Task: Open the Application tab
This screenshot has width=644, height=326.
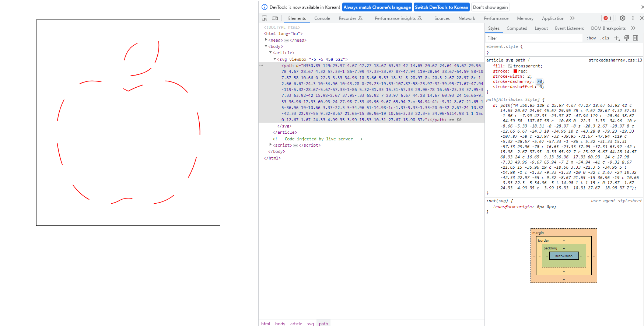Action: (553, 18)
